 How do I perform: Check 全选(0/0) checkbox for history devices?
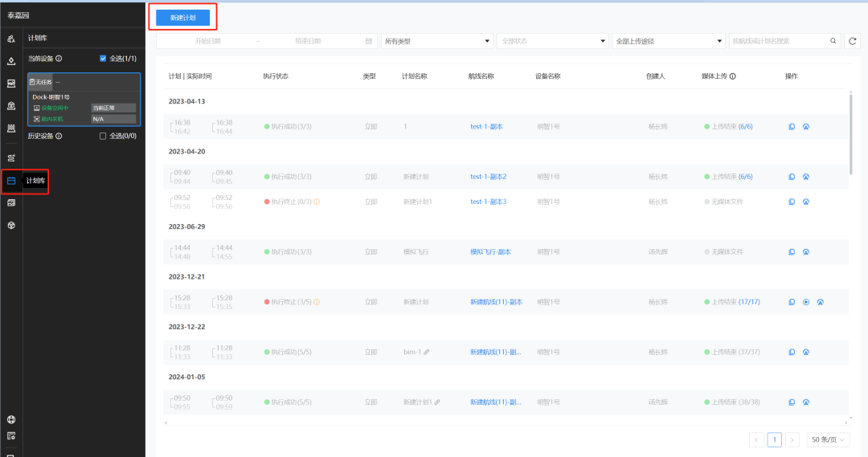(x=103, y=136)
